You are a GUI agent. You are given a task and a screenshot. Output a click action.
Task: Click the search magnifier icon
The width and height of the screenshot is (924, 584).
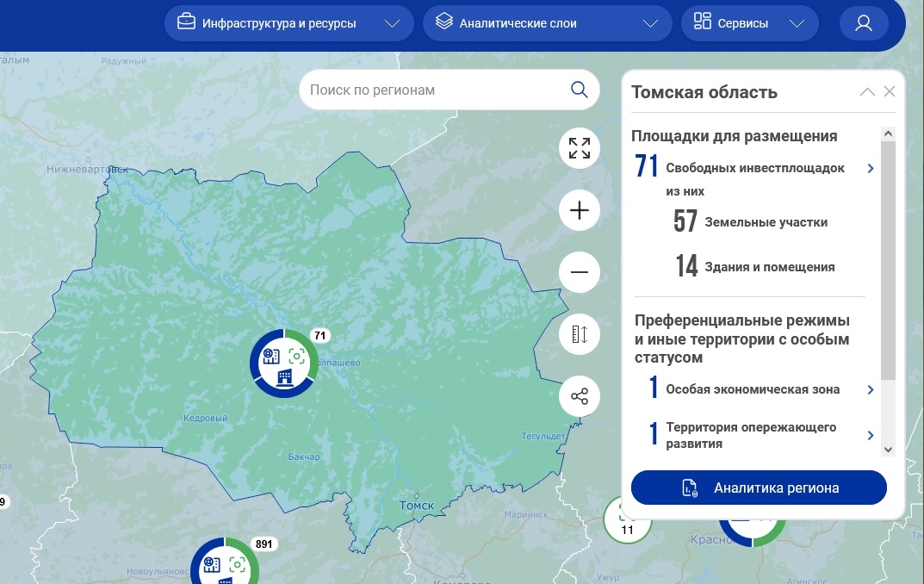[x=580, y=90]
